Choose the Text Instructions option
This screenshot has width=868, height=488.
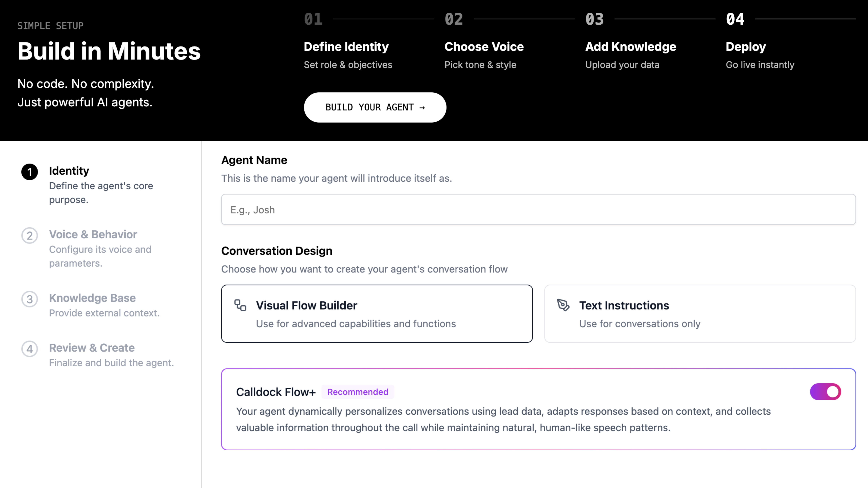(x=700, y=314)
